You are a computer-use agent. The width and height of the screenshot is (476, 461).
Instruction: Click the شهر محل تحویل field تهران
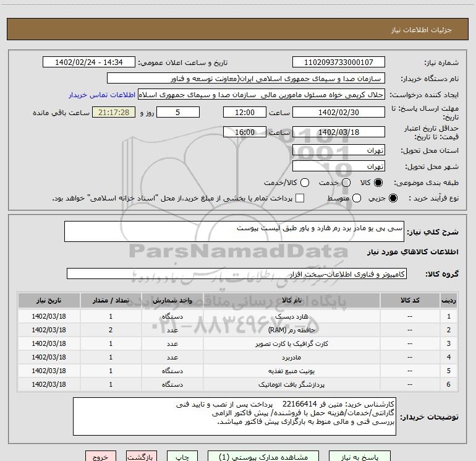coord(339,166)
